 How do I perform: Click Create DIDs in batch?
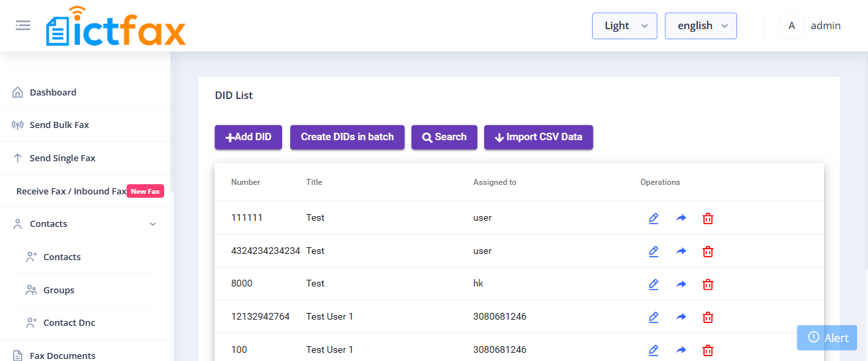(x=347, y=137)
